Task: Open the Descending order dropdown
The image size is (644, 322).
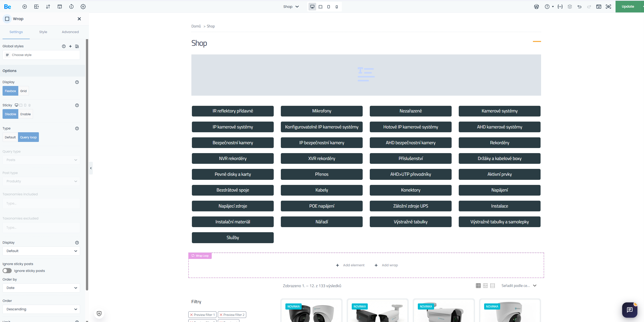Action: click(41, 309)
